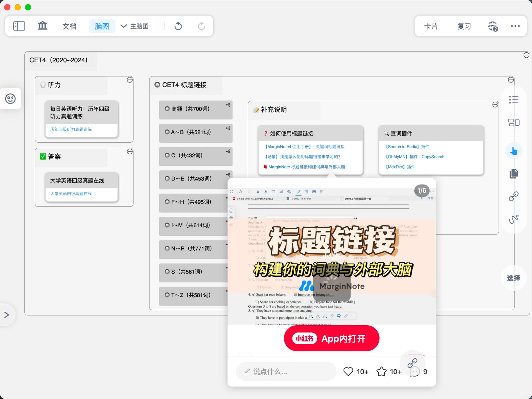Image resolution: width=532 pixels, height=399 pixels.
Task: Click the copy documents icon
Action: (x=513, y=173)
